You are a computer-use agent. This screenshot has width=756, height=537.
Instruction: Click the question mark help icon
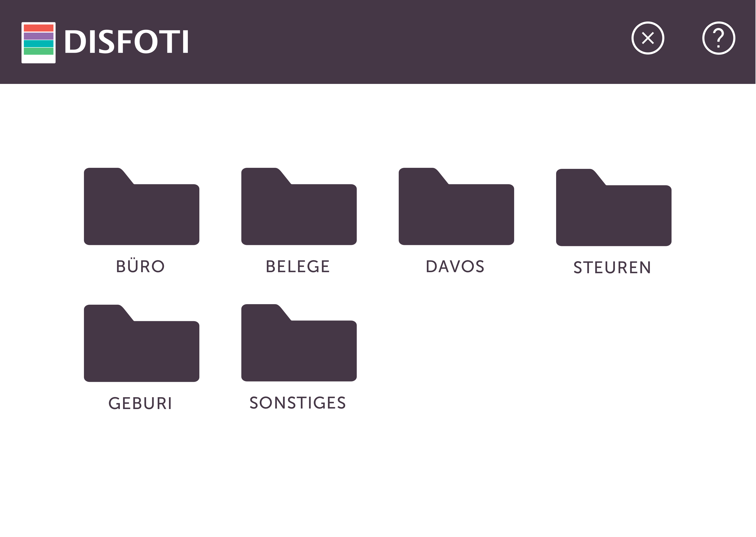point(718,38)
